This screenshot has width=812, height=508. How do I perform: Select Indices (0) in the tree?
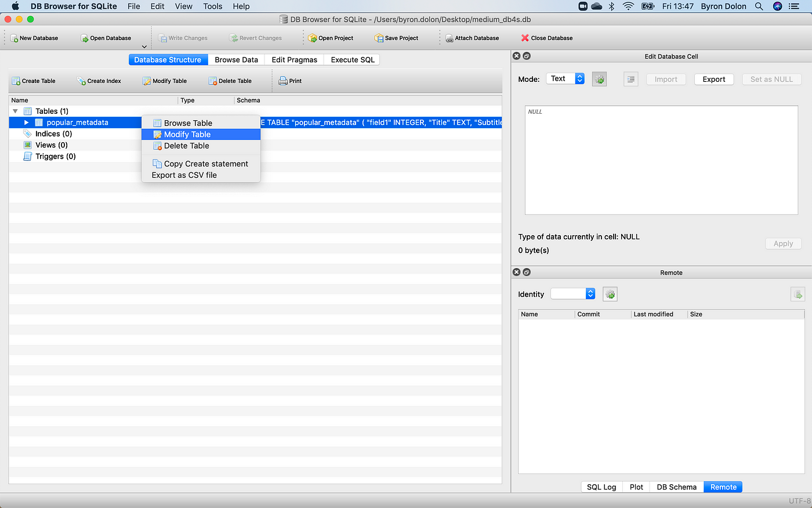click(53, 134)
